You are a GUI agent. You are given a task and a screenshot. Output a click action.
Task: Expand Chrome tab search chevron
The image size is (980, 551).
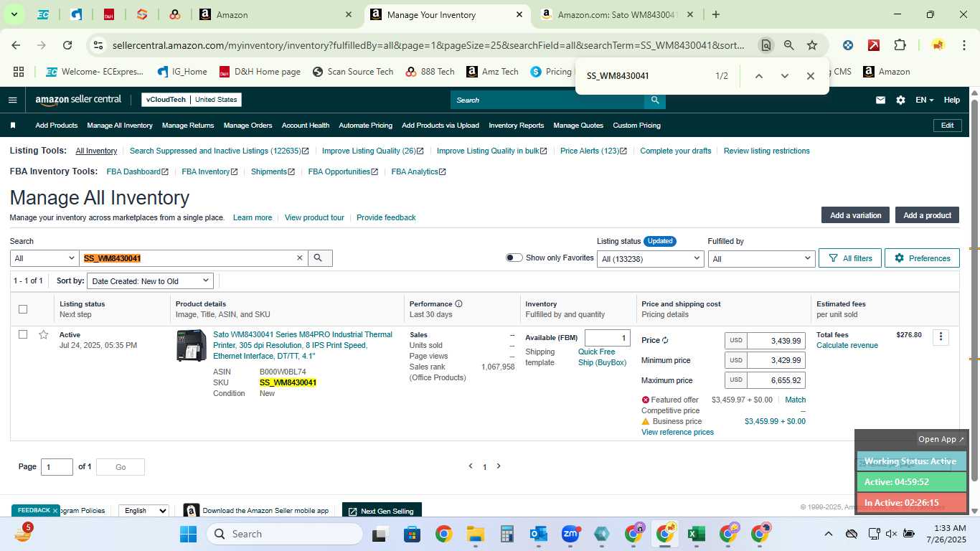(x=14, y=14)
